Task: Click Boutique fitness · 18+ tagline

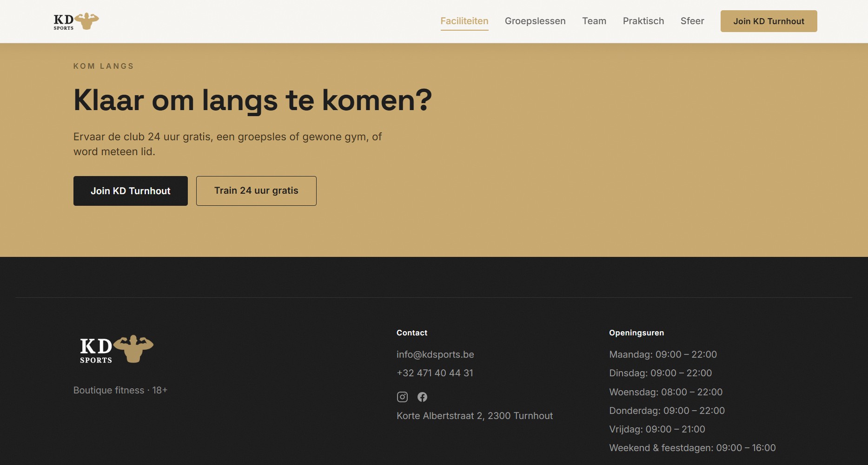Action: pyautogui.click(x=120, y=390)
